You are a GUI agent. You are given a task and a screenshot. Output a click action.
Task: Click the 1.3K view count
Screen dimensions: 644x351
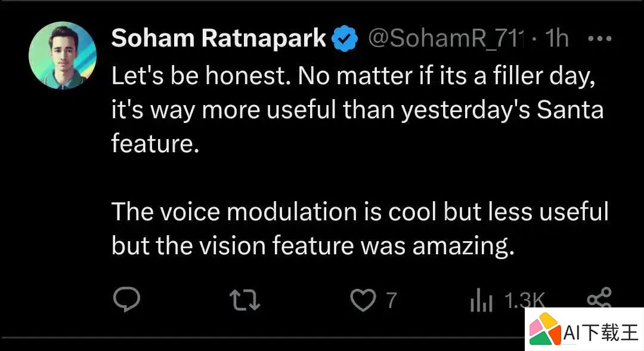pyautogui.click(x=525, y=300)
